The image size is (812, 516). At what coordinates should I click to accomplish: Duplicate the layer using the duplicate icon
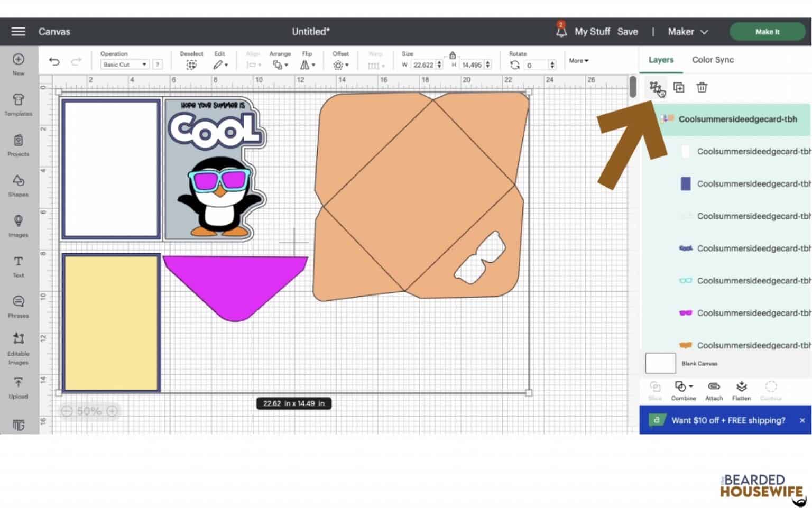coord(679,87)
